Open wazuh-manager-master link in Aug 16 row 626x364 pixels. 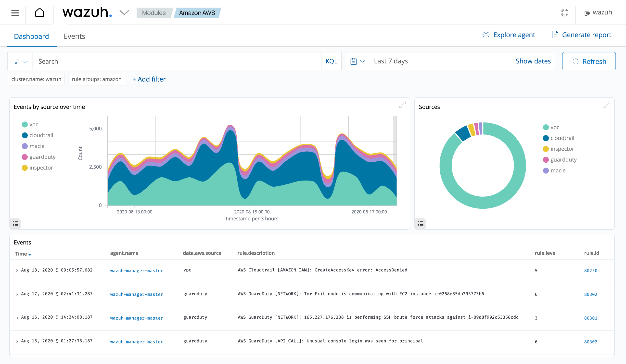tap(137, 318)
